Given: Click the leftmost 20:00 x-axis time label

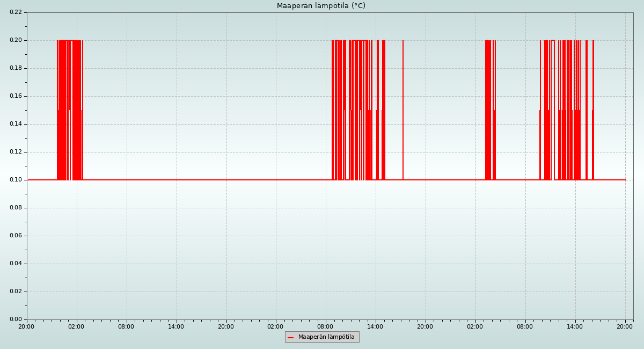Looking at the screenshot, I should click(26, 326).
